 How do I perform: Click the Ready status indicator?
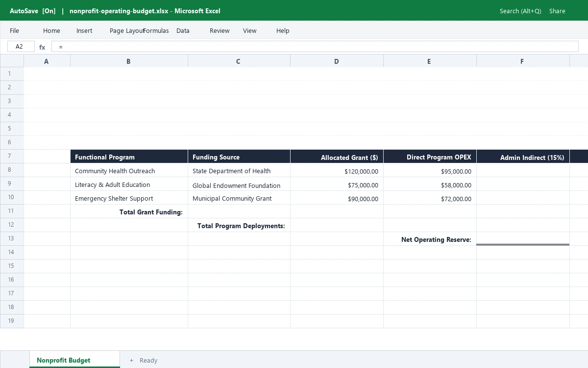(148, 360)
